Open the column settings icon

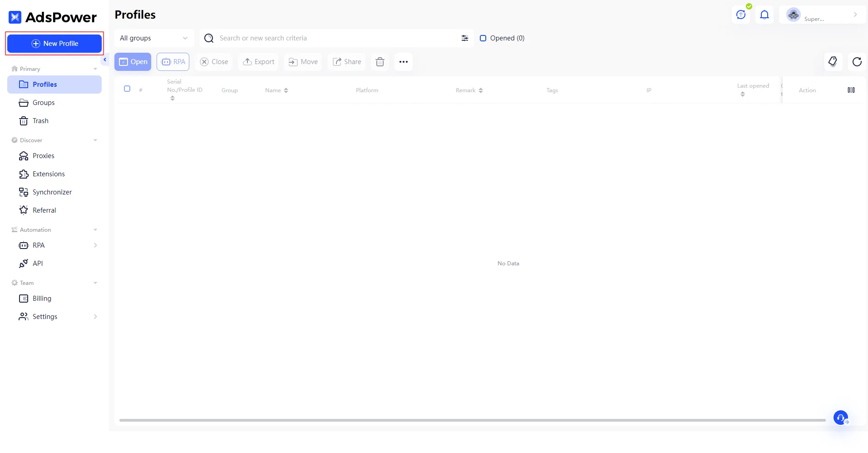[851, 90]
